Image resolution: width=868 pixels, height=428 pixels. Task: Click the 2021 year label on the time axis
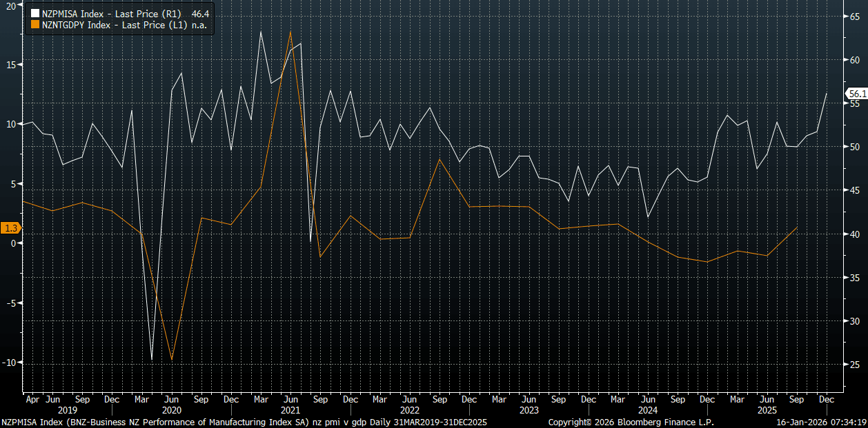(290, 409)
